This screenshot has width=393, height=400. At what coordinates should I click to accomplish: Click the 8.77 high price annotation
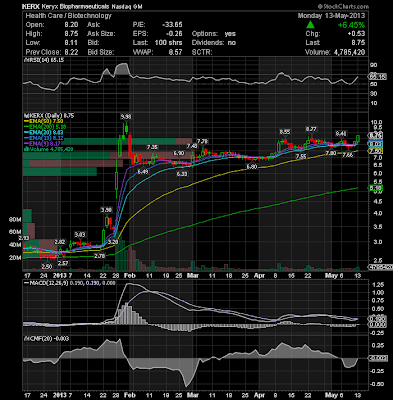pos(311,129)
